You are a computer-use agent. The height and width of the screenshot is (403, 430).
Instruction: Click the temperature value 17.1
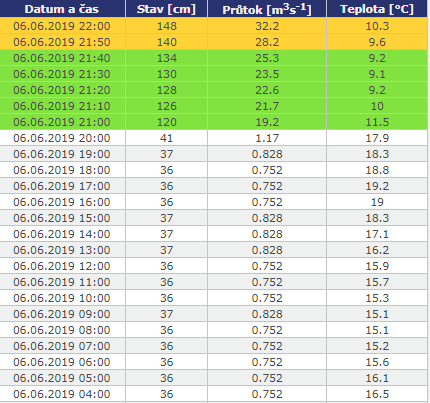[x=377, y=234]
